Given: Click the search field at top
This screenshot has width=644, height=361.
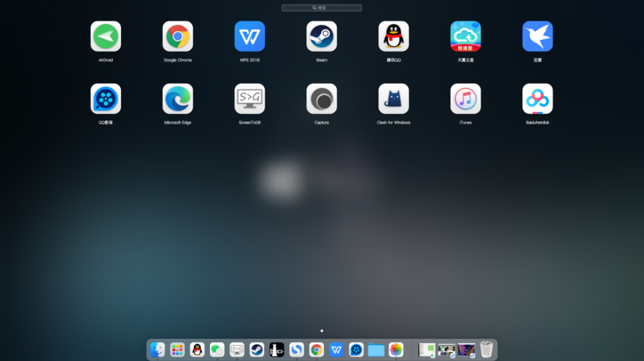Looking at the screenshot, I should pyautogui.click(x=322, y=8).
